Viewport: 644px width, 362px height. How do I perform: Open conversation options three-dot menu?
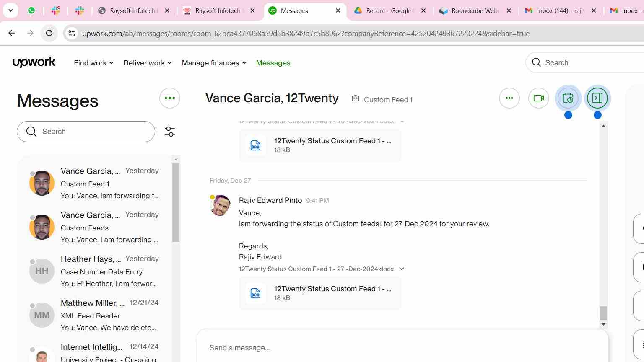pyautogui.click(x=509, y=98)
